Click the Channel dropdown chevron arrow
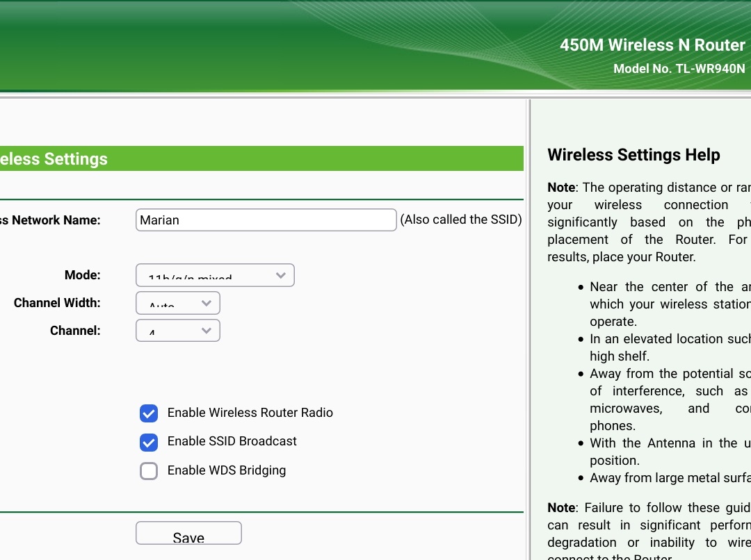The height and width of the screenshot is (560, 751). 206,331
